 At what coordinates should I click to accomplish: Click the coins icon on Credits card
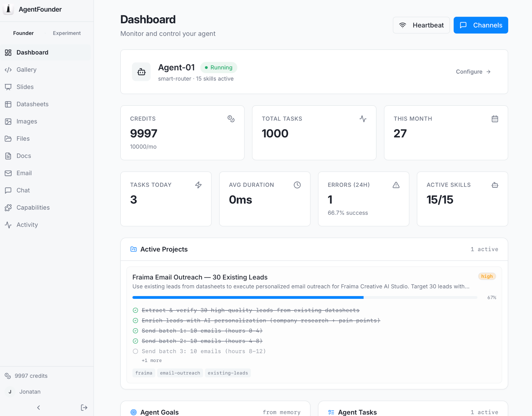click(x=231, y=119)
